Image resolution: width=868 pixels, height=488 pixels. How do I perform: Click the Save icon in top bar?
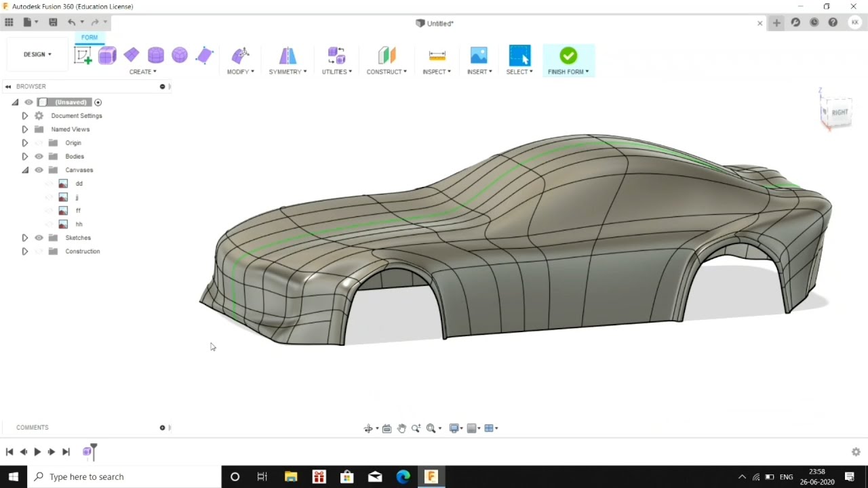click(53, 22)
